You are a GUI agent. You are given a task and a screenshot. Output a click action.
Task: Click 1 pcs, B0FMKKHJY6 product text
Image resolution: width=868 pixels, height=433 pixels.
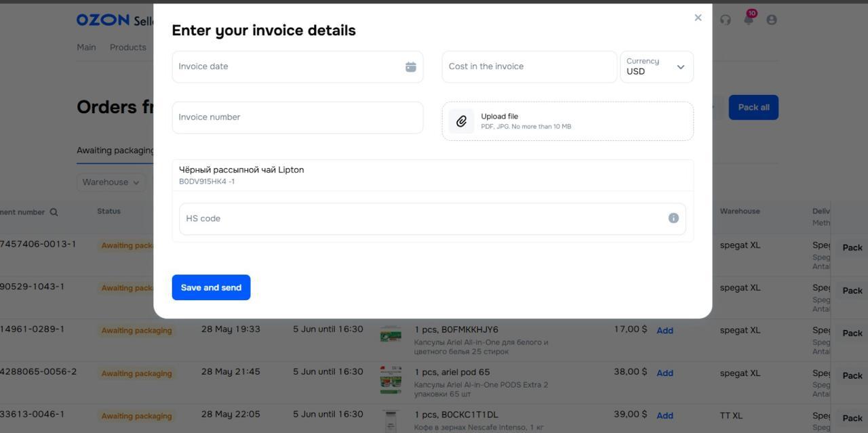456,330
